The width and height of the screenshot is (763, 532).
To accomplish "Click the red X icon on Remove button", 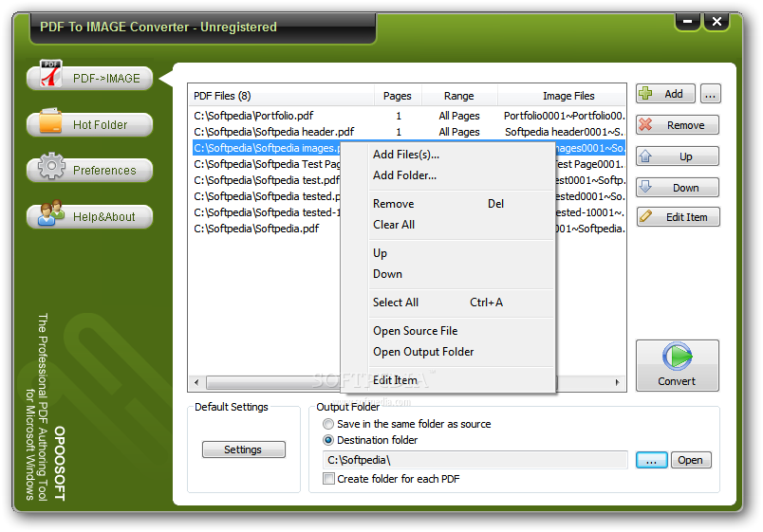I will click(x=645, y=124).
